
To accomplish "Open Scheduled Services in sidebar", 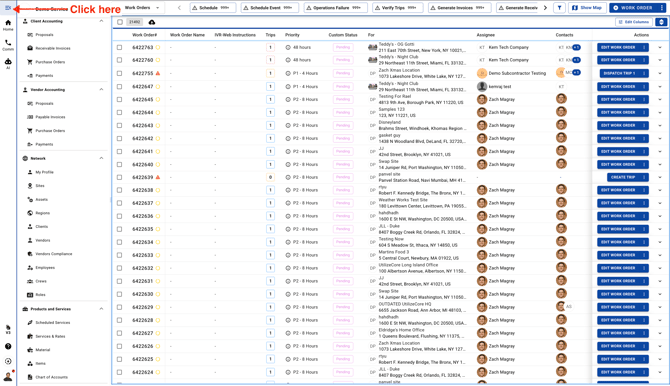I will [x=53, y=322].
